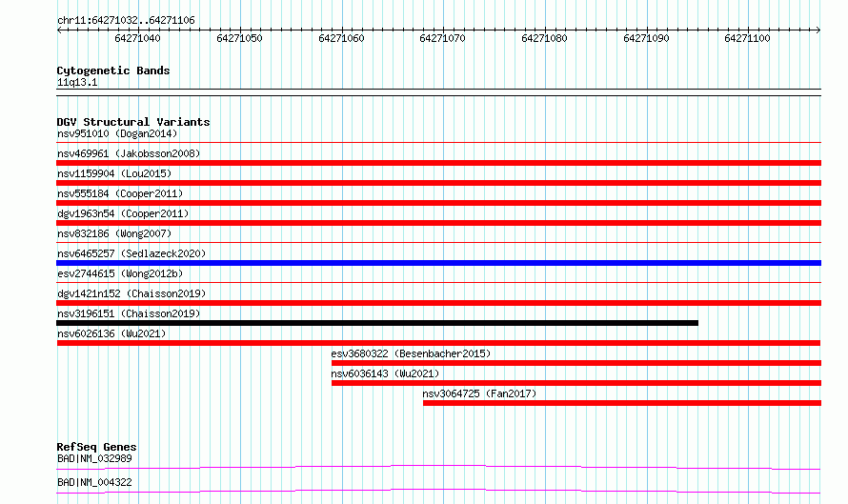Select nsv6026136 (Wu2021) variant label
Image resolution: width=848 pixels, height=504 pixels.
(111, 333)
